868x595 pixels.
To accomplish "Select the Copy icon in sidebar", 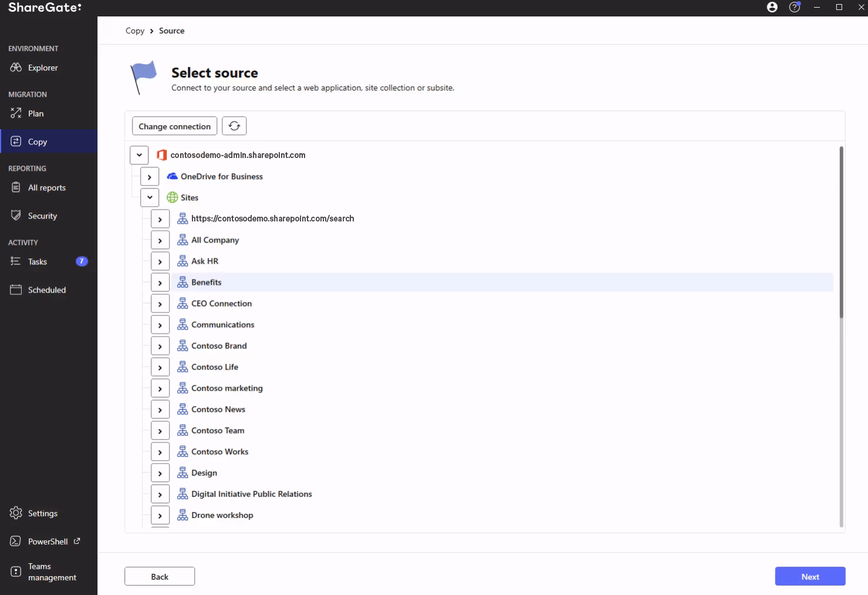I will (16, 142).
